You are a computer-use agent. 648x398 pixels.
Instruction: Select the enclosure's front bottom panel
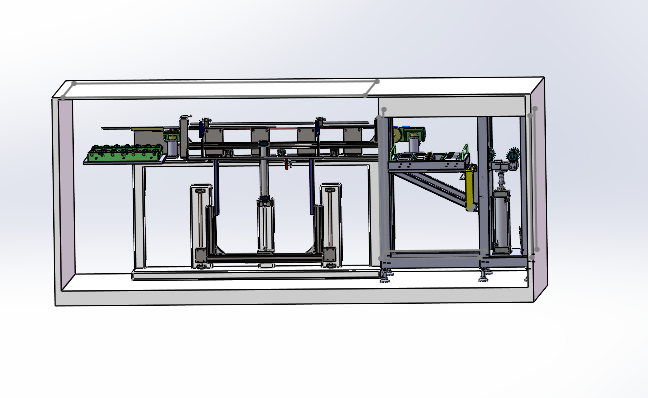[294, 298]
